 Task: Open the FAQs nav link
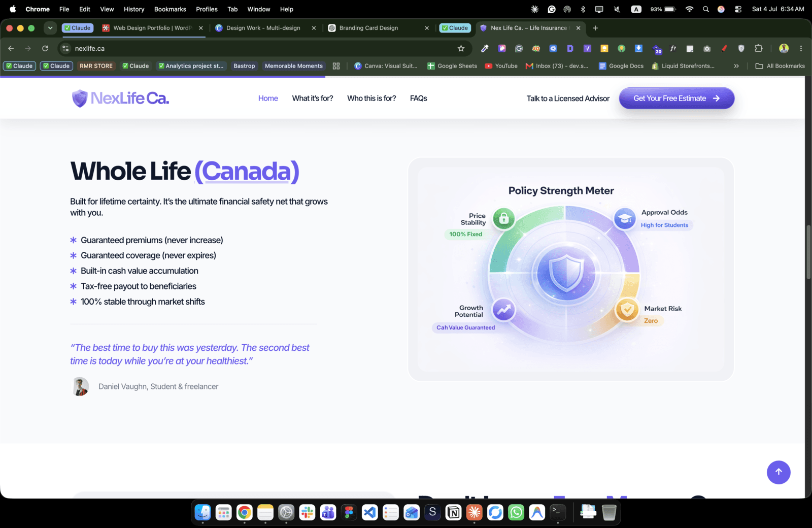coord(419,98)
